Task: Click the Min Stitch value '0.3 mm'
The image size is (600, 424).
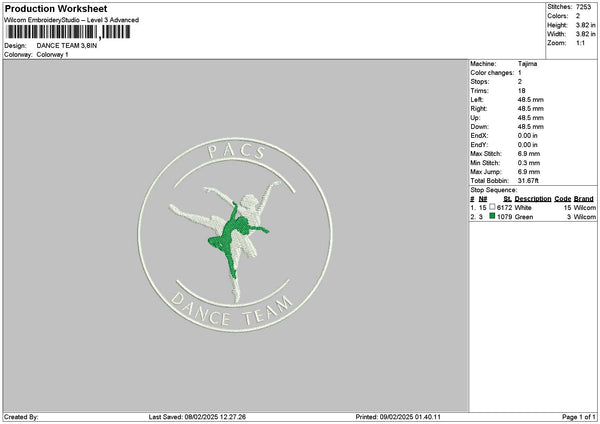Action: click(529, 163)
